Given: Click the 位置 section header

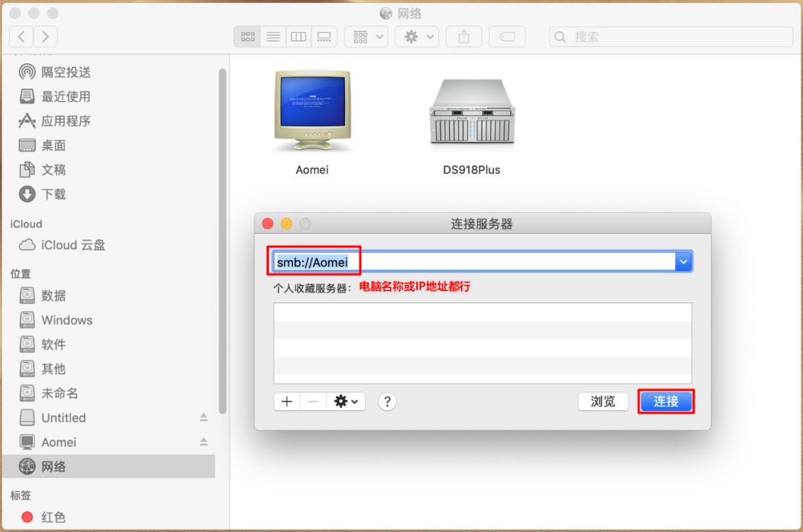Looking at the screenshot, I should point(21,273).
